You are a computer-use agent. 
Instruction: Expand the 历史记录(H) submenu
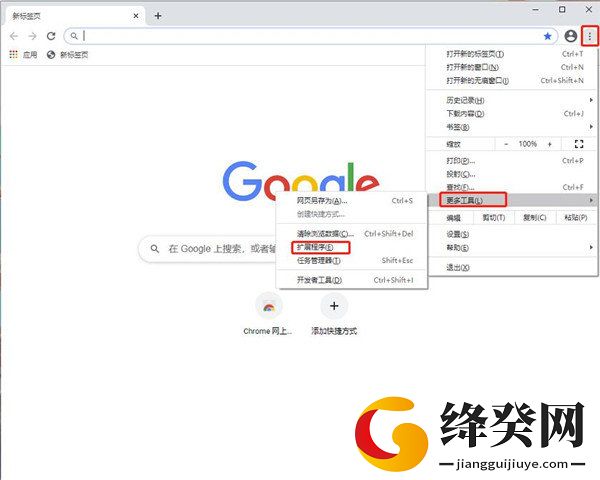[x=512, y=100]
